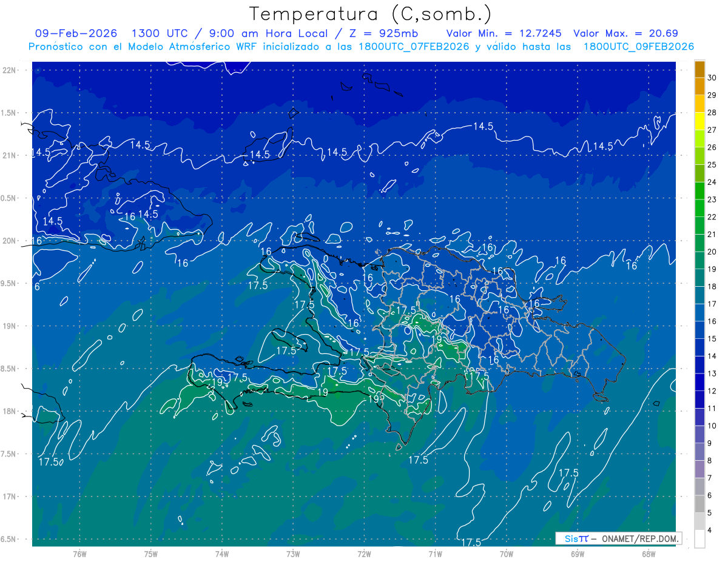Click the blue 'Sis' logo text
This screenshot has width=728, height=562.
point(571,538)
